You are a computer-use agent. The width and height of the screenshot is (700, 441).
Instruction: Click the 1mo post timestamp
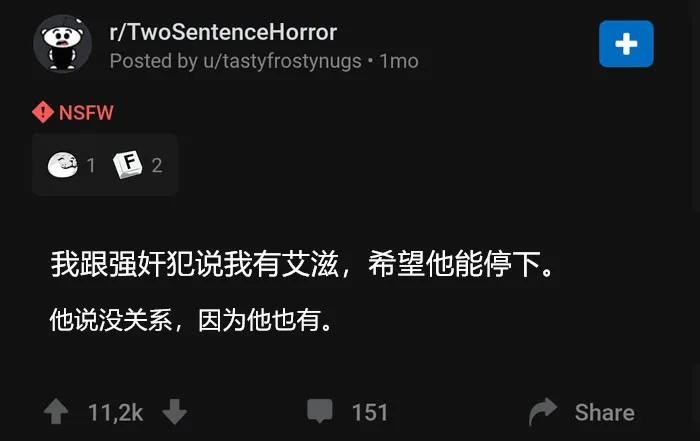point(399,61)
